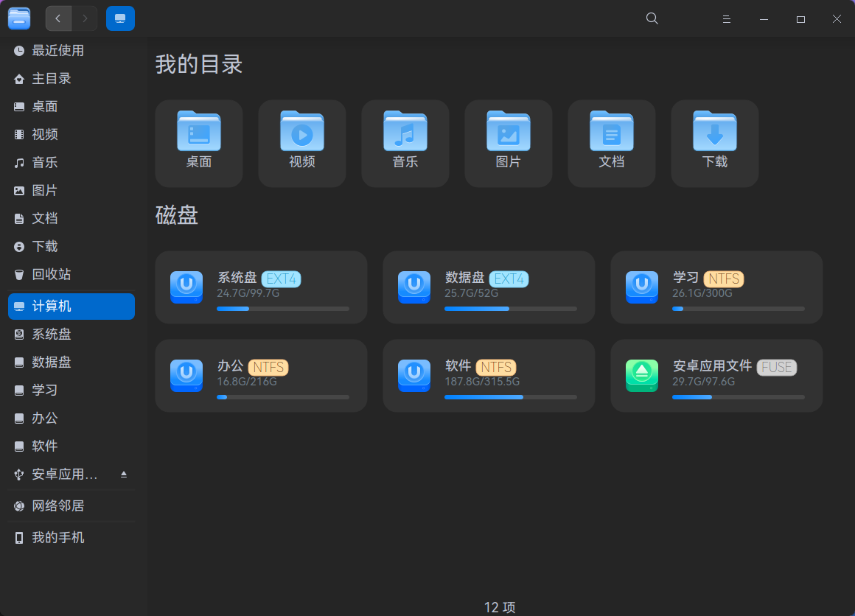Select 视频 in the sidebar
This screenshot has height=616, width=855.
click(x=71, y=135)
